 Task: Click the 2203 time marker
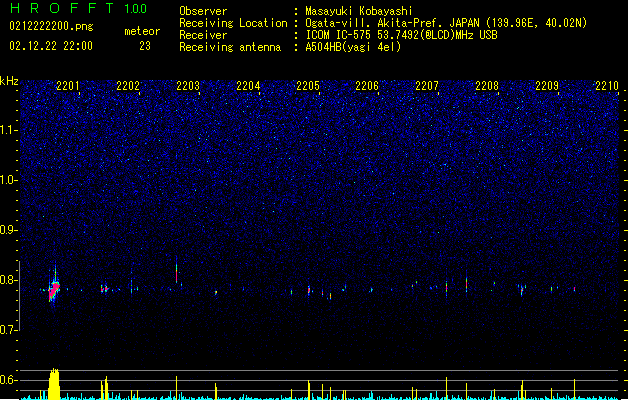pos(188,86)
